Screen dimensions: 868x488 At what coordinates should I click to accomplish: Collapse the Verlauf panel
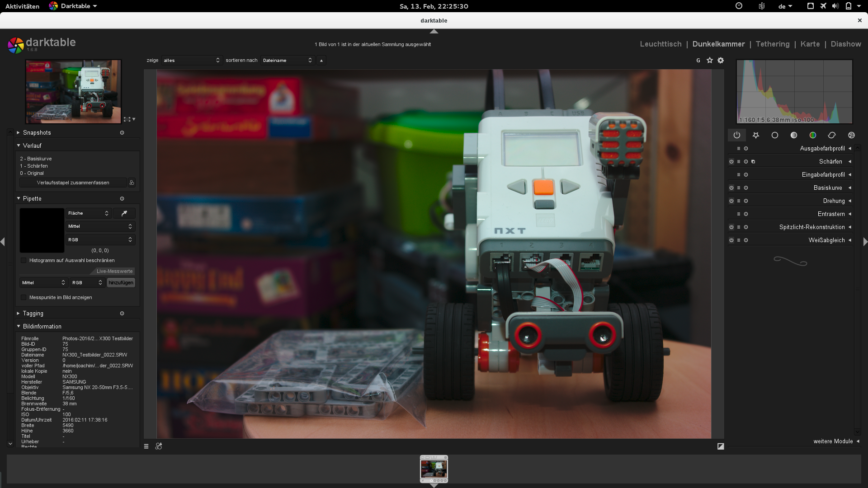coord(19,146)
